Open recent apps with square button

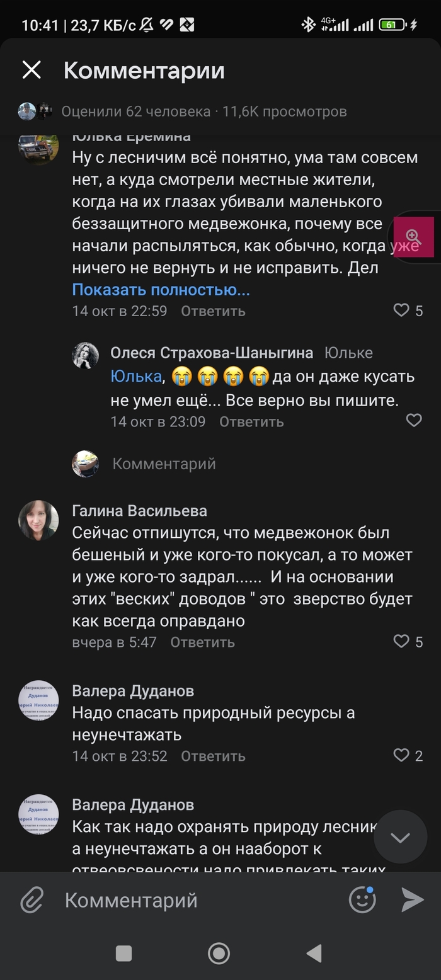pos(124,953)
